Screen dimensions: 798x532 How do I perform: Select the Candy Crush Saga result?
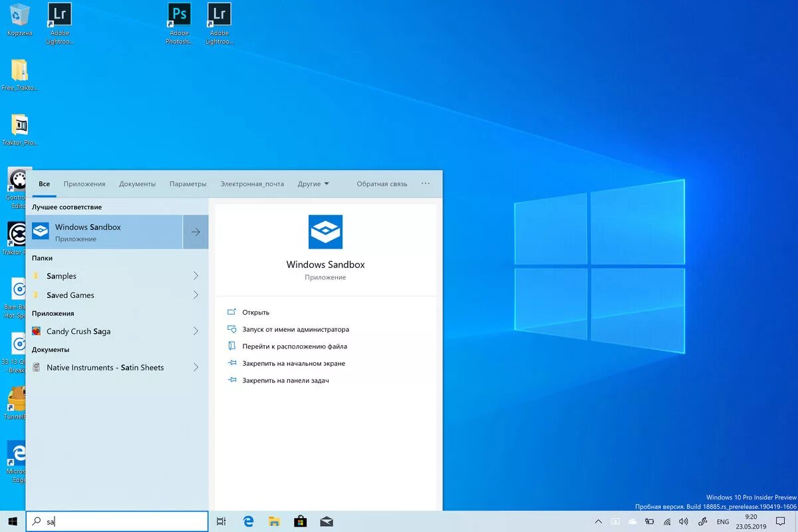click(x=117, y=331)
